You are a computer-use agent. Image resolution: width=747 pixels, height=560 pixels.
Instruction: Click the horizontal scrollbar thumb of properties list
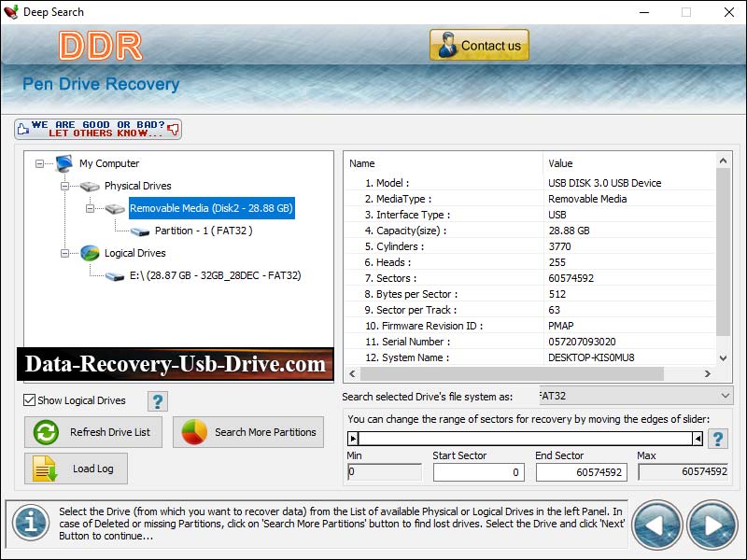[x=512, y=374]
